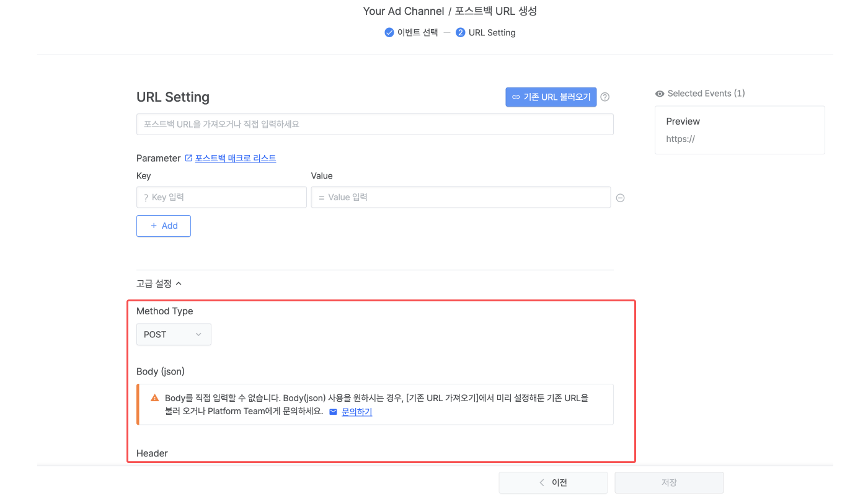Open the 문의하기 contact link

tap(356, 412)
